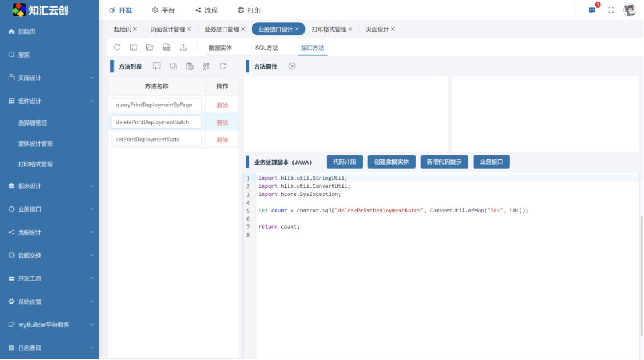Expand the 数据交换 sidebar section
The width and height of the screenshot is (644, 360).
[49, 255]
